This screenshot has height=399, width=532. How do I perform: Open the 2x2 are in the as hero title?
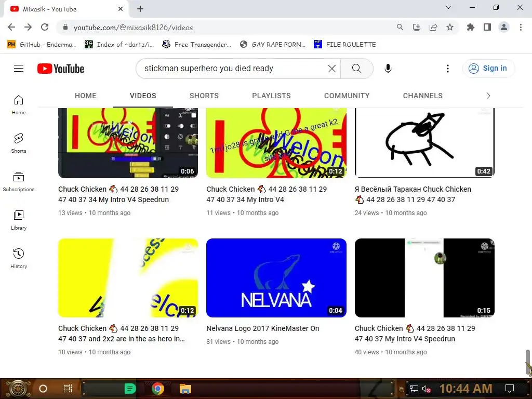point(122,334)
